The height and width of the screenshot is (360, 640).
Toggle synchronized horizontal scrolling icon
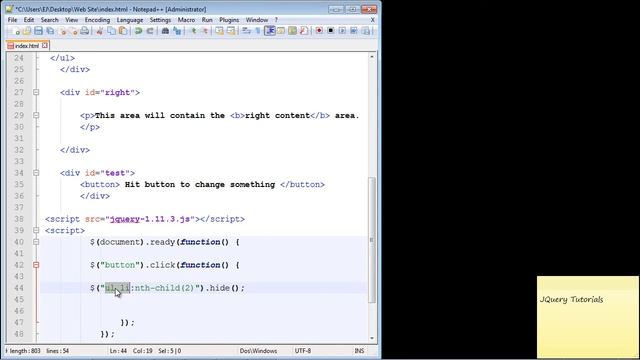click(x=231, y=31)
